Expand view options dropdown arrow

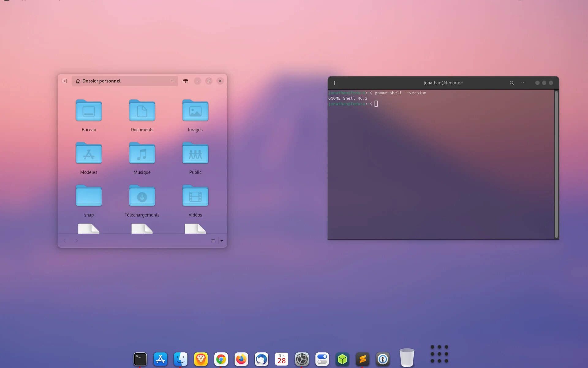pos(222,241)
